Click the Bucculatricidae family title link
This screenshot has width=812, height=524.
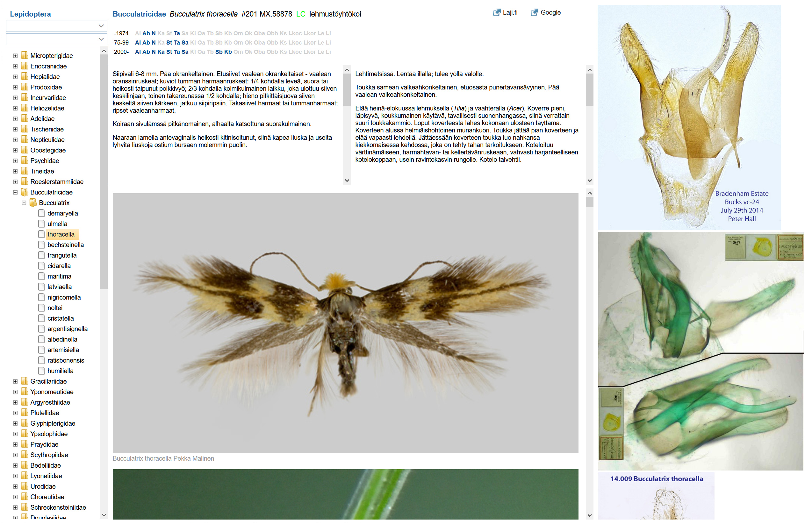tap(139, 14)
